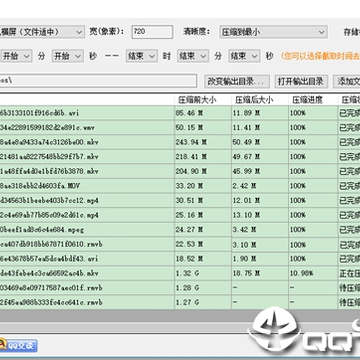Viewport: 360px width, 360px height.
Task: Click the 改变输出目录... button
Action: tap(237, 81)
